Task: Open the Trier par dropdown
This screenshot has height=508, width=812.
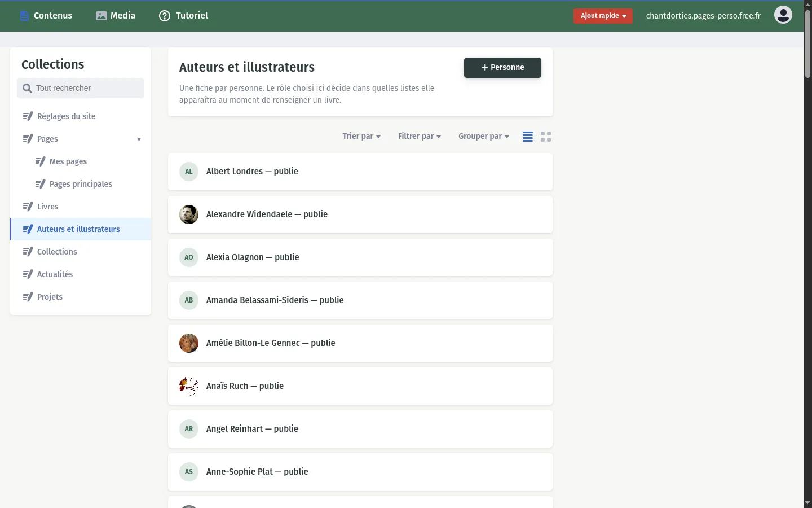Action: [x=361, y=136]
